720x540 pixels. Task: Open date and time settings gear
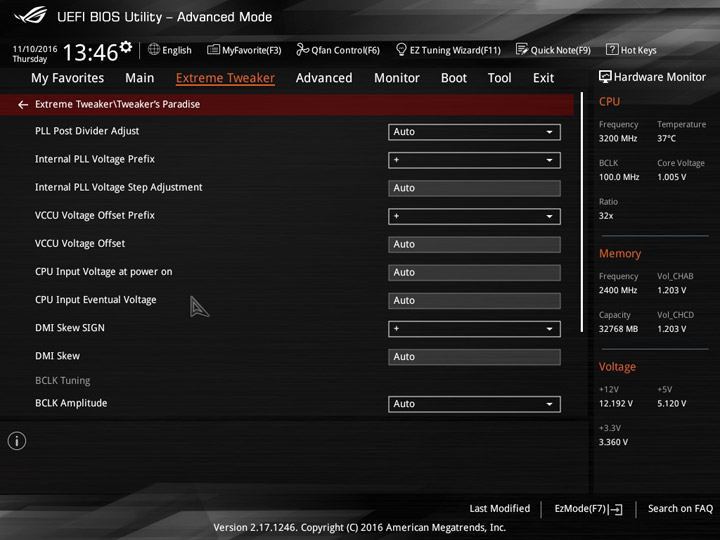point(126,46)
